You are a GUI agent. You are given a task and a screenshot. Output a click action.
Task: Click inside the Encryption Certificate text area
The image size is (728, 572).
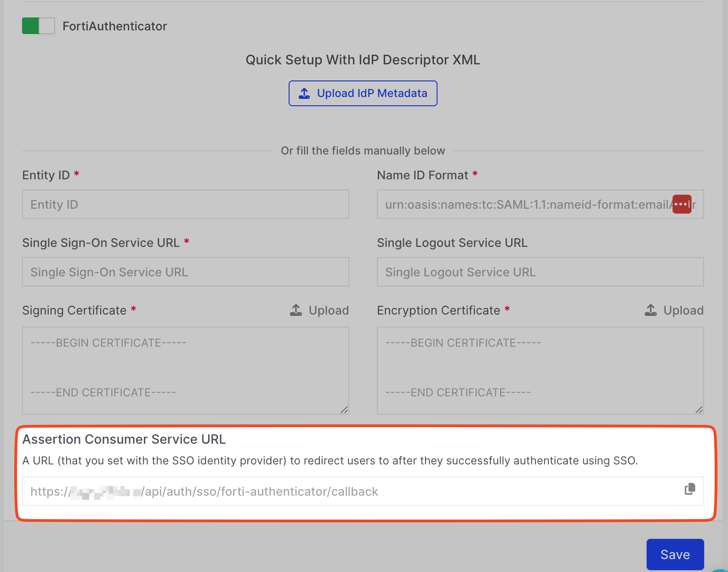tap(540, 368)
